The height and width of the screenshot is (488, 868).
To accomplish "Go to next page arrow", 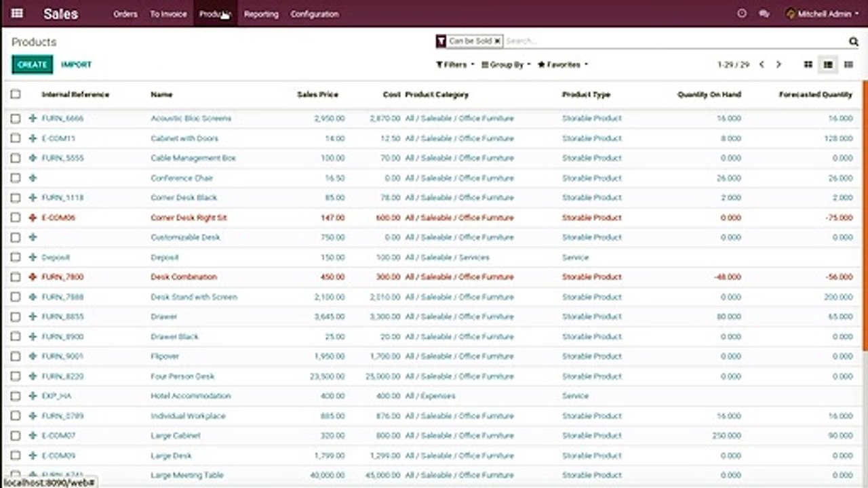I will pos(778,64).
